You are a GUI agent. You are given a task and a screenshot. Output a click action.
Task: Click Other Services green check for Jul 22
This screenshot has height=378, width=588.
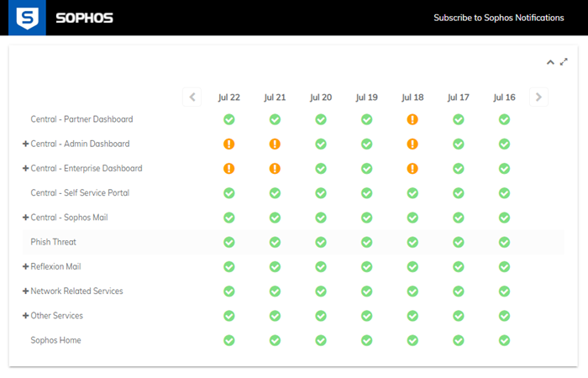(x=229, y=316)
